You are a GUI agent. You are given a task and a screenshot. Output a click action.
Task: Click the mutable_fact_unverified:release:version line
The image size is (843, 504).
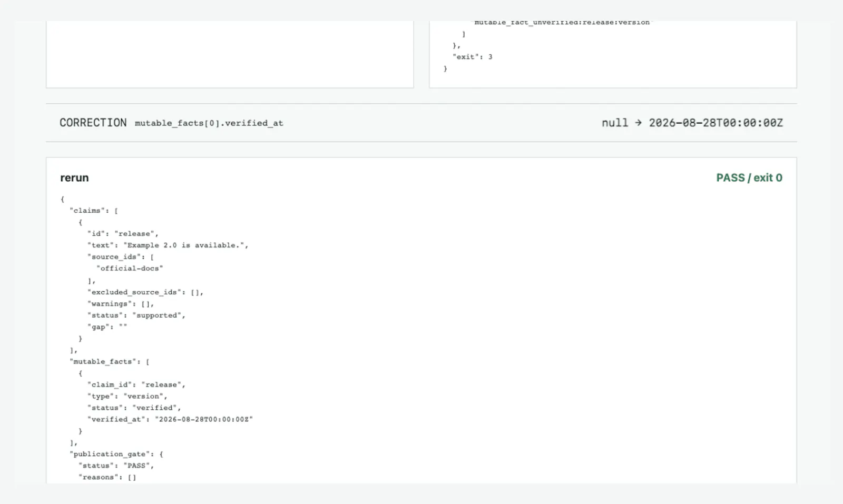(x=562, y=23)
